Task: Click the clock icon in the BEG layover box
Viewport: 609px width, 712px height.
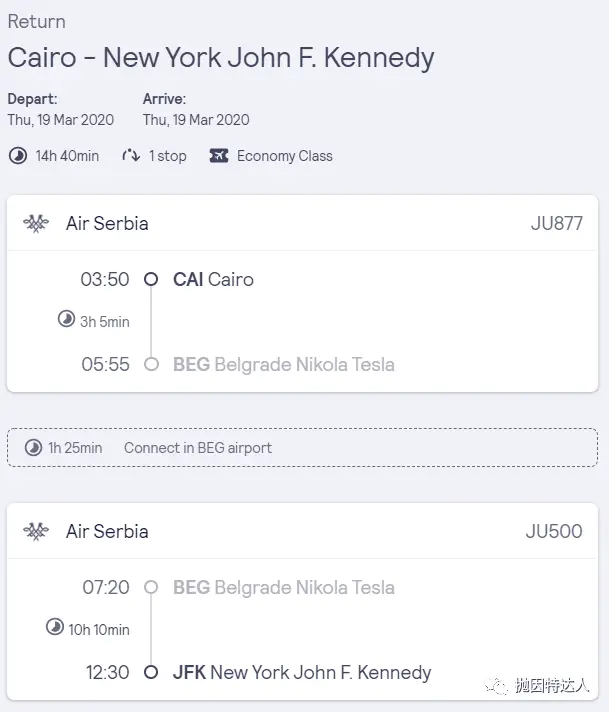Action: [x=33, y=448]
